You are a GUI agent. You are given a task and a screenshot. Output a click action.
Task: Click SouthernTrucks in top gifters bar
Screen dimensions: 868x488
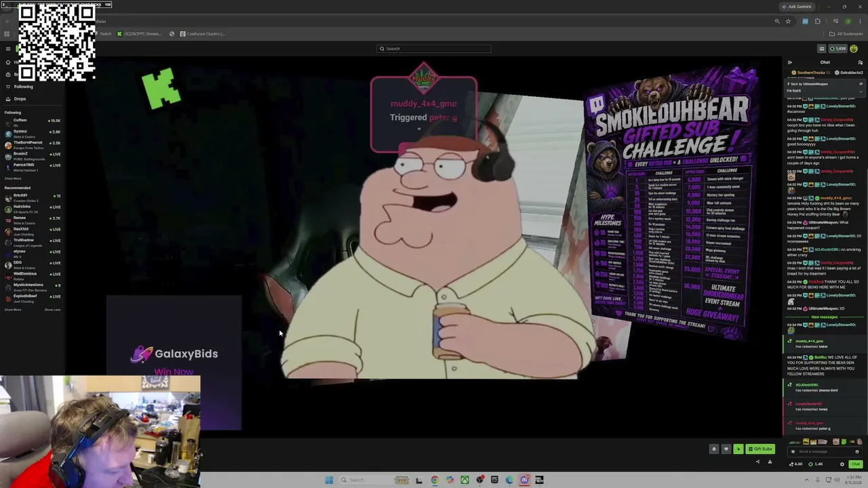(811, 73)
